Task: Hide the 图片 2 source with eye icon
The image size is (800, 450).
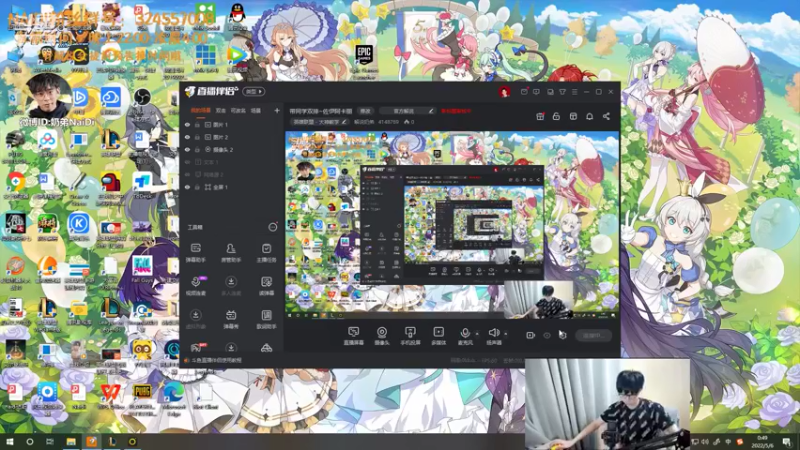Action: (x=187, y=137)
